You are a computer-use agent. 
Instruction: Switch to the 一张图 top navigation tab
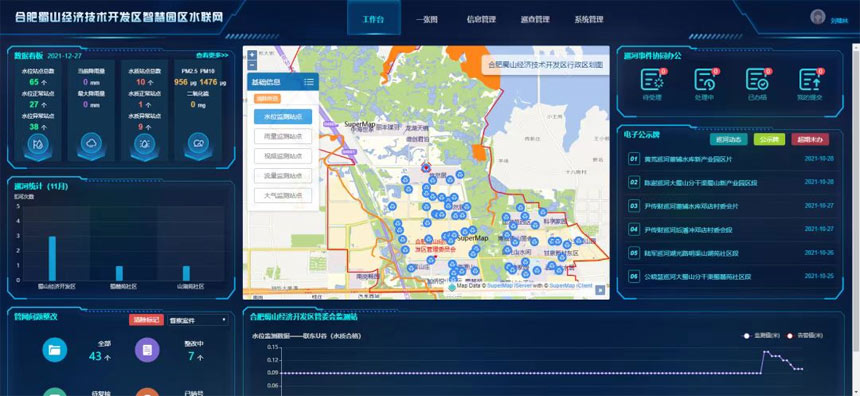(x=427, y=20)
